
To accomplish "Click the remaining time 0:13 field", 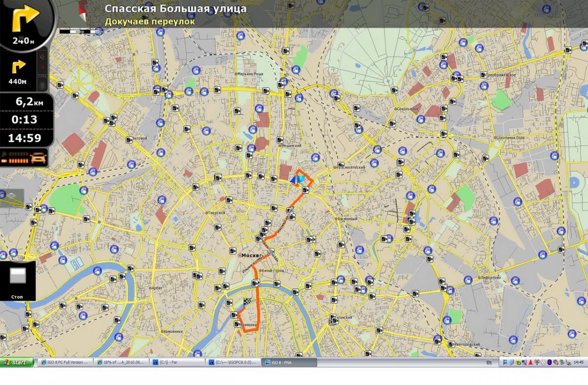I will [24, 120].
